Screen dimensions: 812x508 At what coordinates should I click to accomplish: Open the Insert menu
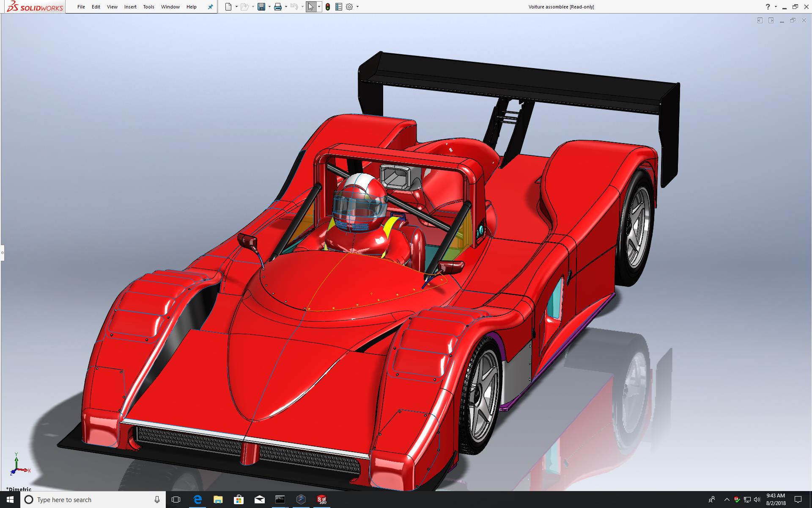pos(130,7)
